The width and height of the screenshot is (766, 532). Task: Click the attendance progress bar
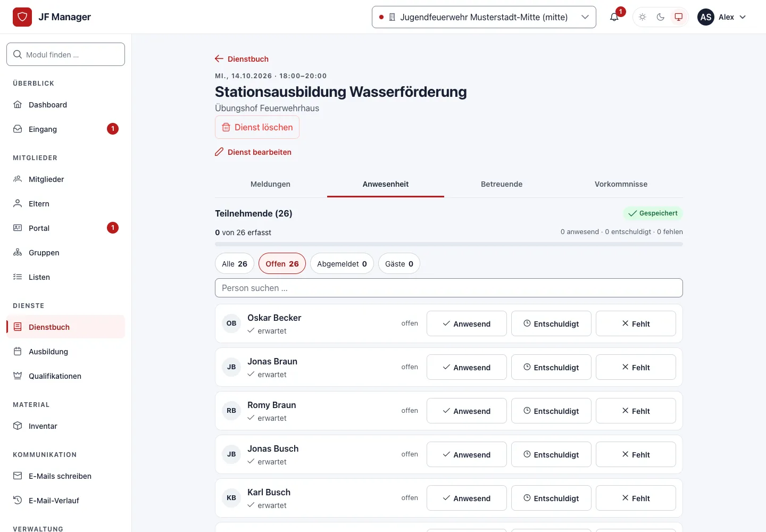pos(449,244)
